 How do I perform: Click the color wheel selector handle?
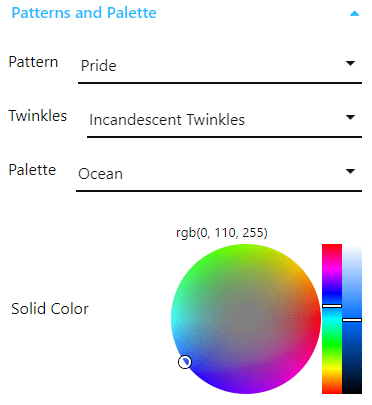185,362
